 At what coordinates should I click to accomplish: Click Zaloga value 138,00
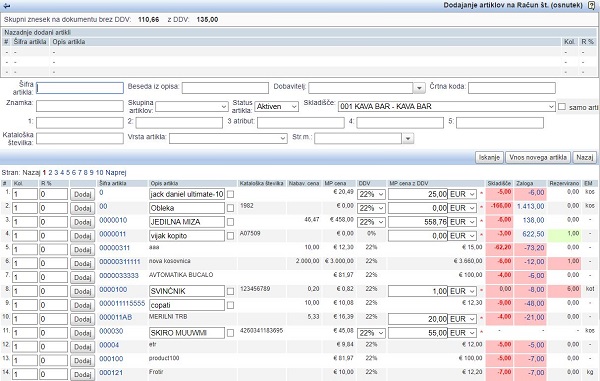pos(533,220)
